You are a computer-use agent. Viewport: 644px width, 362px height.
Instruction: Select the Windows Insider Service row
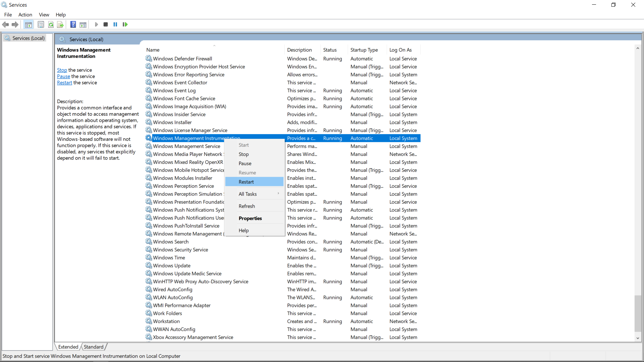[x=283, y=114]
